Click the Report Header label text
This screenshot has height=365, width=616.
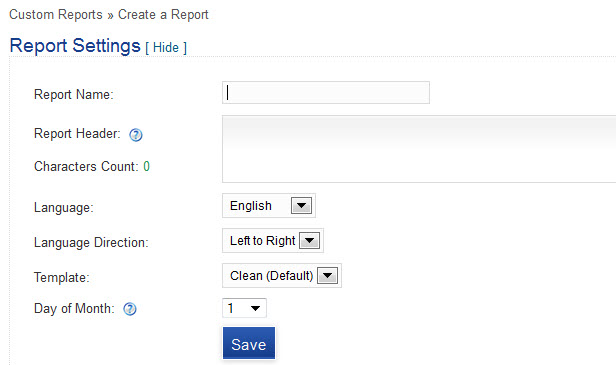click(77, 134)
